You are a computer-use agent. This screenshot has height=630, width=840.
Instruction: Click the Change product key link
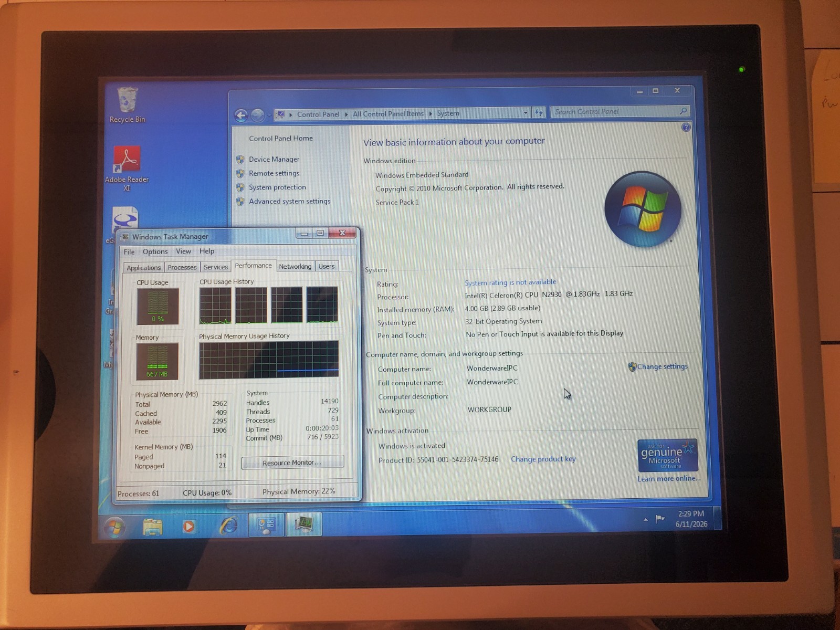tap(543, 459)
